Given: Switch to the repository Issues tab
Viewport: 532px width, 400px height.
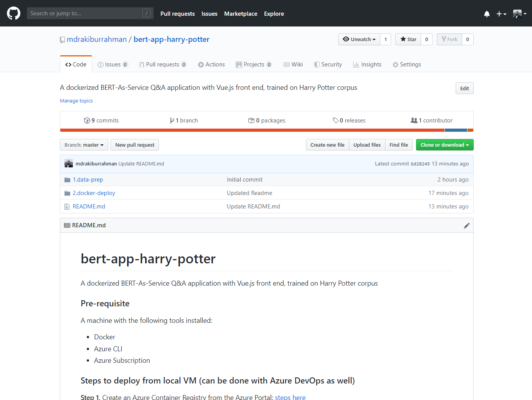Looking at the screenshot, I should 113,64.
